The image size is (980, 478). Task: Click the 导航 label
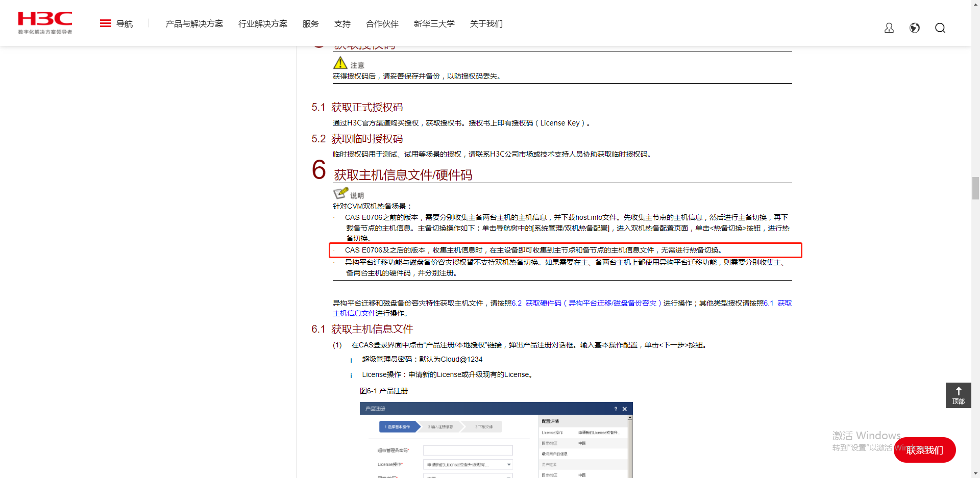[125, 24]
